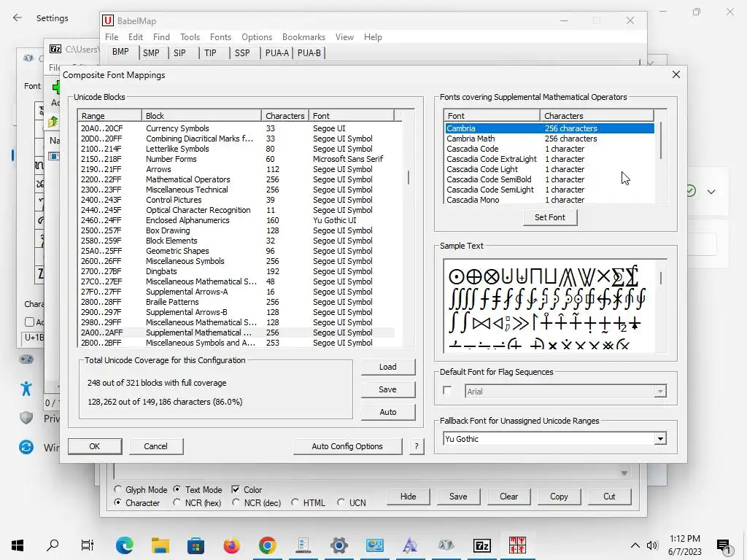The width and height of the screenshot is (747, 560).
Task: Sort blocks by Range column header
Action: 109,116
